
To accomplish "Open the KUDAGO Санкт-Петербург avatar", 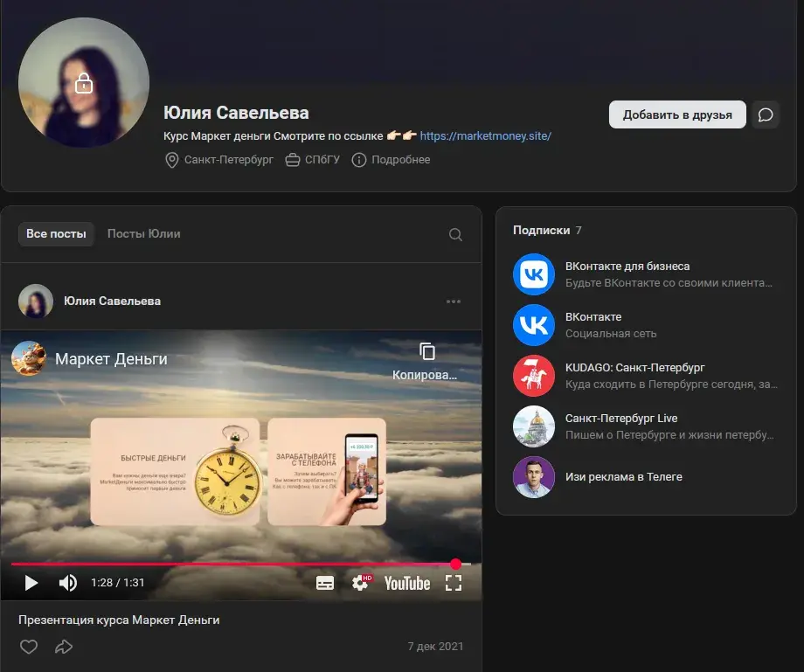I will click(x=534, y=376).
